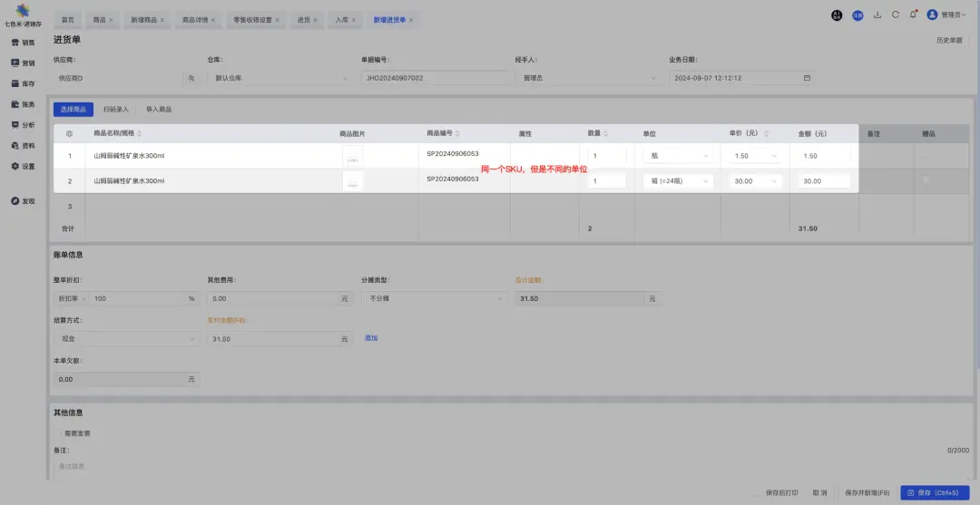Click the AI assistant icon in header
This screenshot has height=505, width=980.
pos(837,15)
